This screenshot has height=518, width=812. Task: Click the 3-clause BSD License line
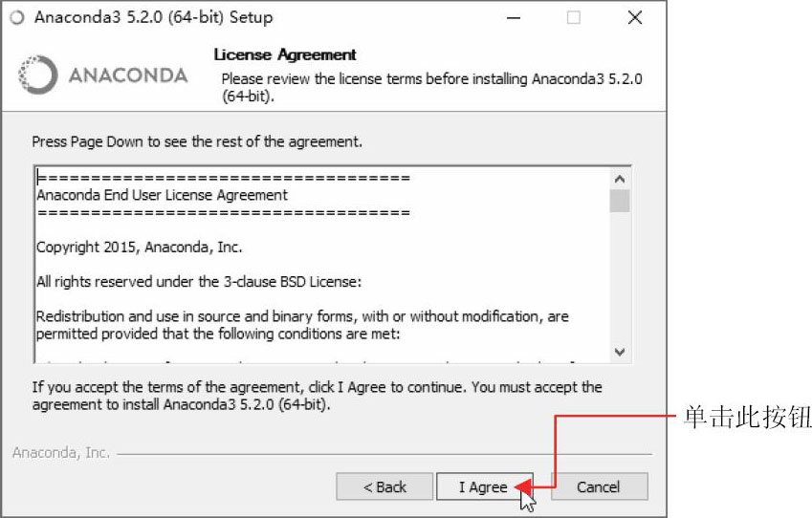coord(199,282)
